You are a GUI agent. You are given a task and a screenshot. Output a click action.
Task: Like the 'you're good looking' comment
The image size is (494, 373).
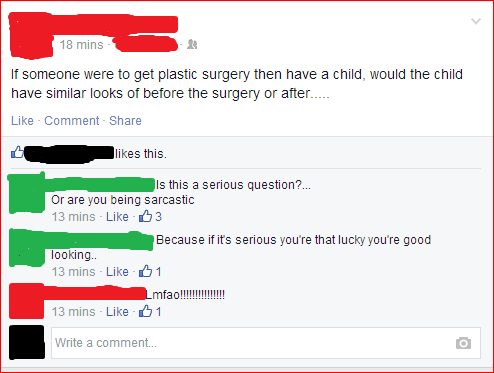(x=117, y=272)
